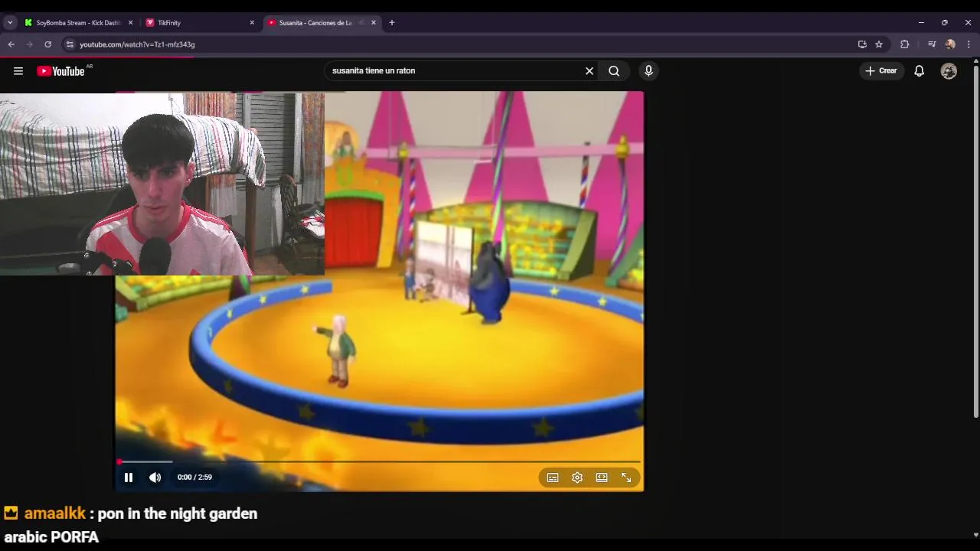Open player settings gear

577,478
